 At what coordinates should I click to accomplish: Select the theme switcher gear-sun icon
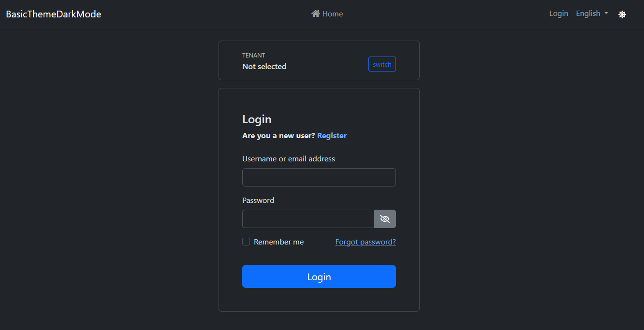click(622, 14)
